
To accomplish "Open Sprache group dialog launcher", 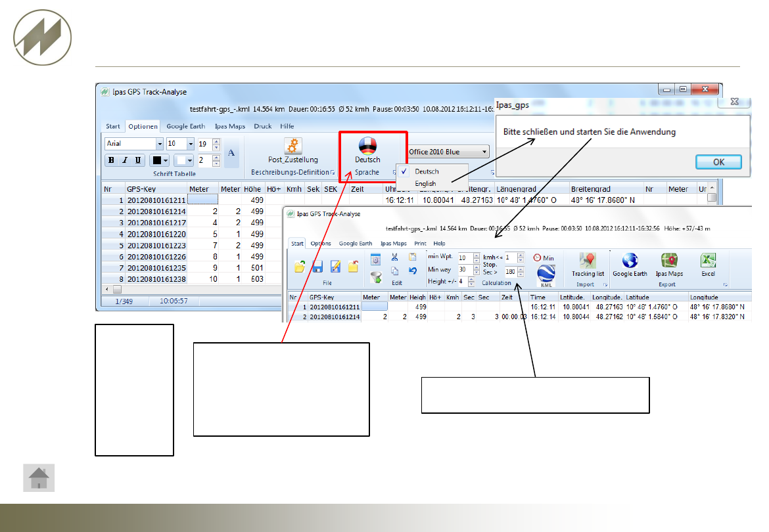I will [394, 173].
